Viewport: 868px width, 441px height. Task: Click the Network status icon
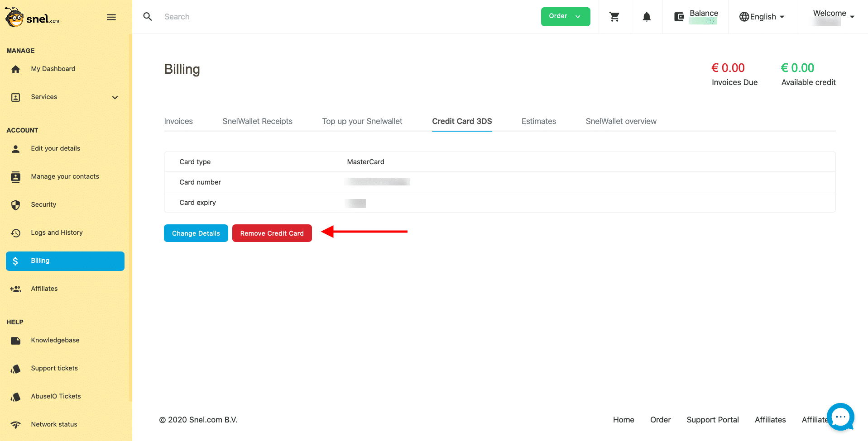click(x=16, y=425)
